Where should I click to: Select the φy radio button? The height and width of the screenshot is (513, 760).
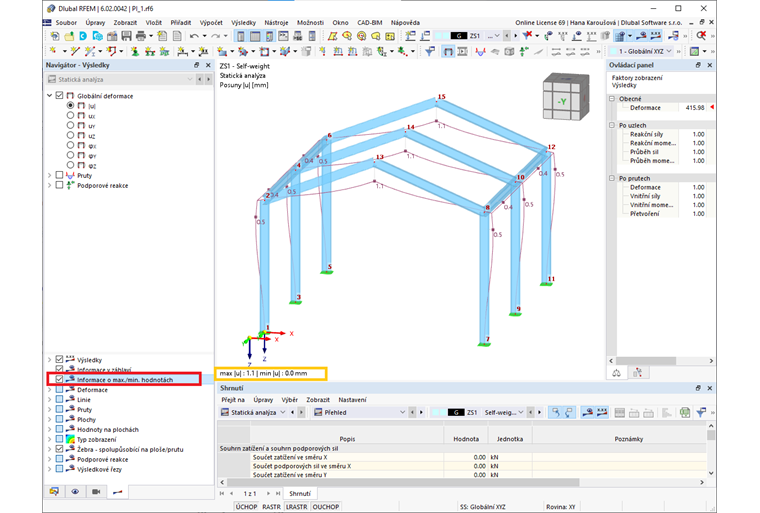tap(70, 155)
